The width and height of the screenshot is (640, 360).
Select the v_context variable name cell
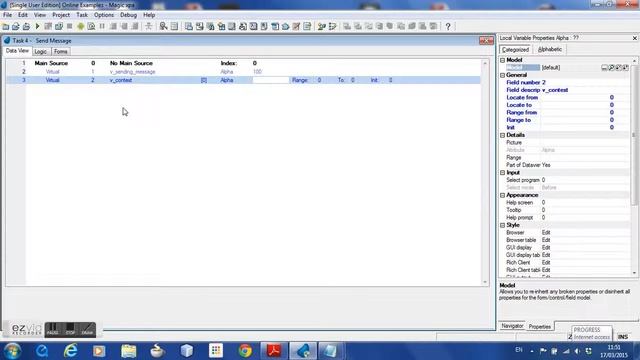tap(121, 80)
